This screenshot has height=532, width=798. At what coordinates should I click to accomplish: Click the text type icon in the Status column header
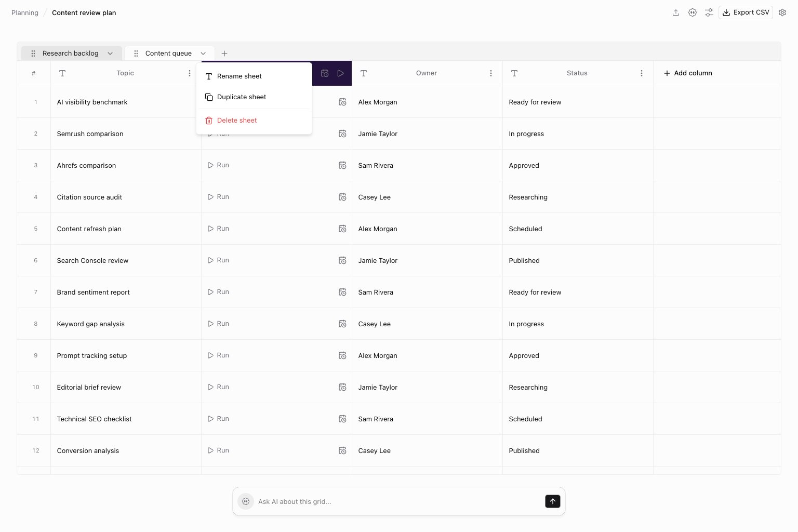(514, 73)
